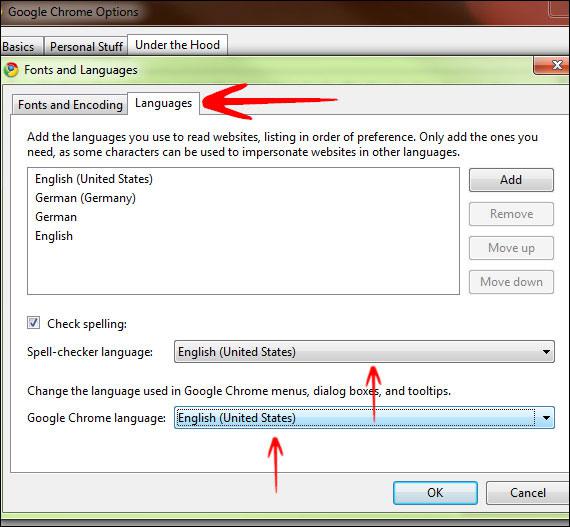
Task: Click the Move down button
Action: [x=511, y=282]
